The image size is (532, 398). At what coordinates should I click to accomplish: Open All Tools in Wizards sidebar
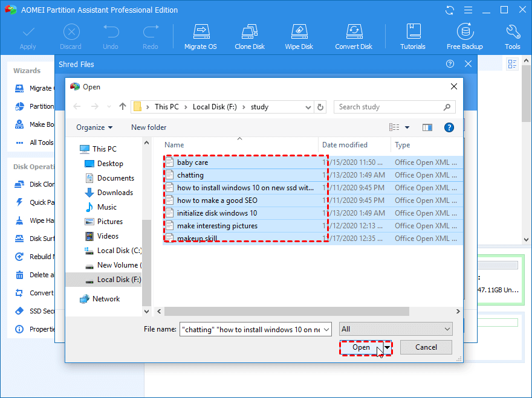[x=34, y=143]
